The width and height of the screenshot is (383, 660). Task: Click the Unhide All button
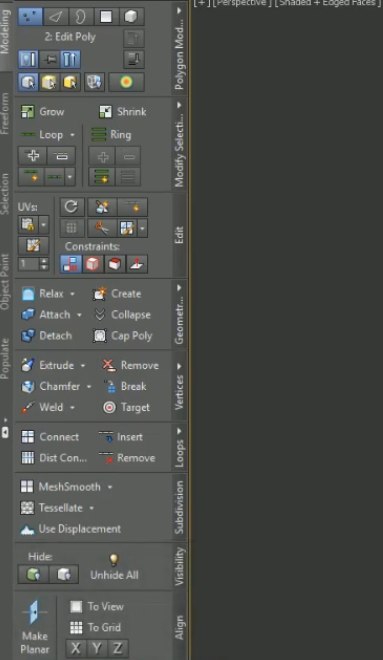click(114, 567)
